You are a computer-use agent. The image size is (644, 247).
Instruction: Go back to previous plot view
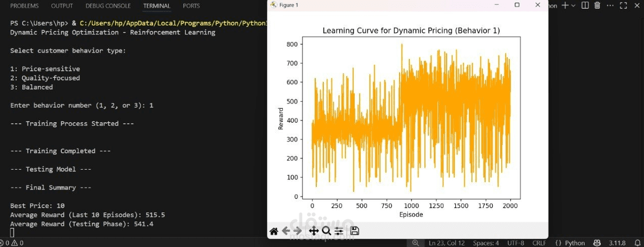coord(286,231)
